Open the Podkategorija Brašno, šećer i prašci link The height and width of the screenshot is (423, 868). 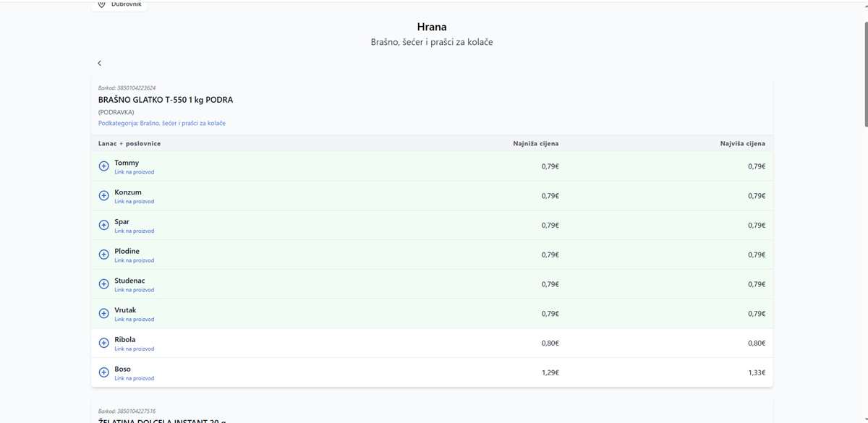(162, 123)
